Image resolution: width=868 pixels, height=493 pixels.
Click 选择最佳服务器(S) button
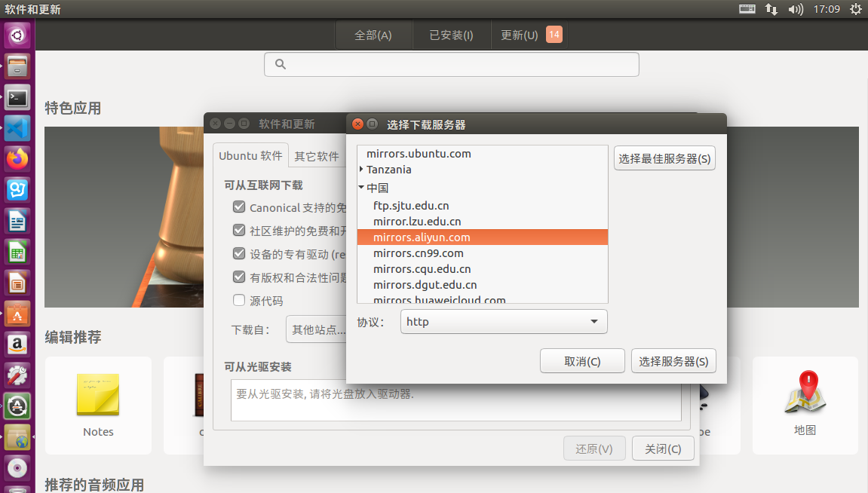[664, 159]
